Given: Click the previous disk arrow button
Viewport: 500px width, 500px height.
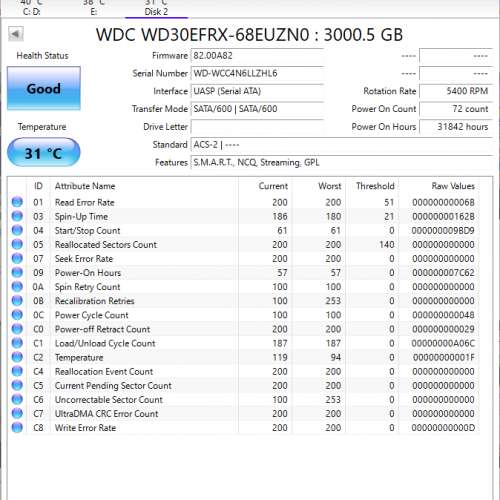Looking at the screenshot, I should pos(16,34).
